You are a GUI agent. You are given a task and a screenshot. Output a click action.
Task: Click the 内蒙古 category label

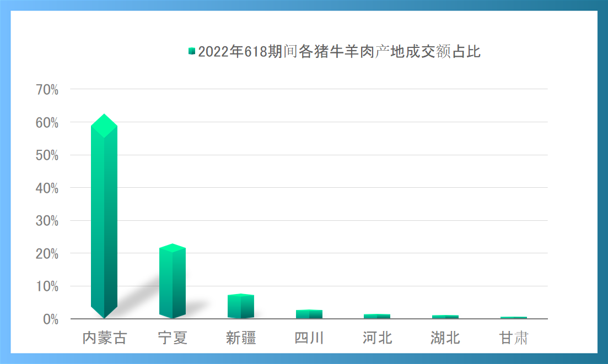pyautogui.click(x=105, y=338)
